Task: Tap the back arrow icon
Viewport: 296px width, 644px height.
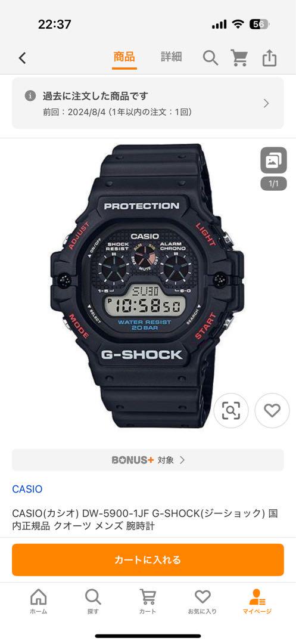Action: click(x=23, y=58)
